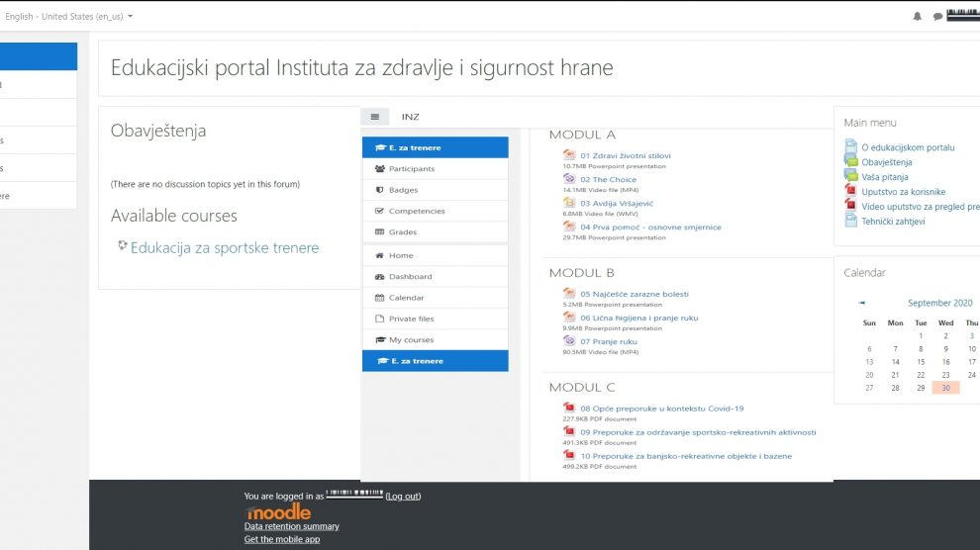980x550 pixels.
Task: Click PowerPoint icon for Zdravi životni stilovi
Action: (x=569, y=155)
